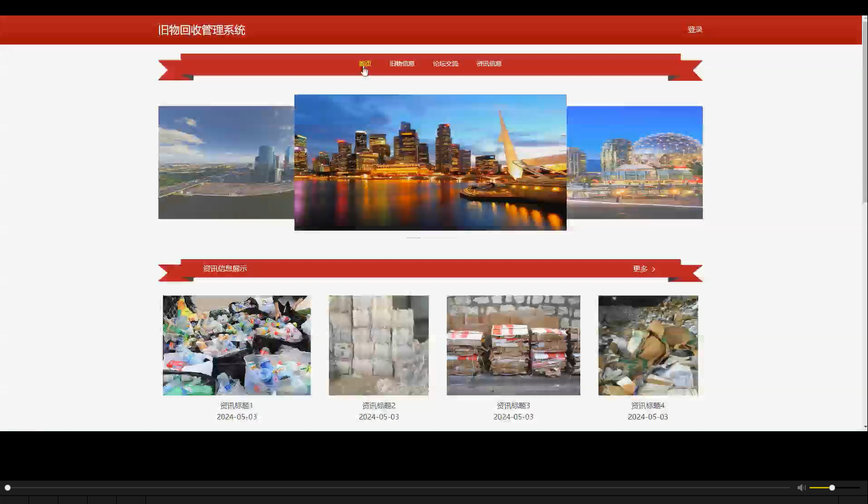Open the 首页 navigation item
The height and width of the screenshot is (504, 868).
coord(364,64)
